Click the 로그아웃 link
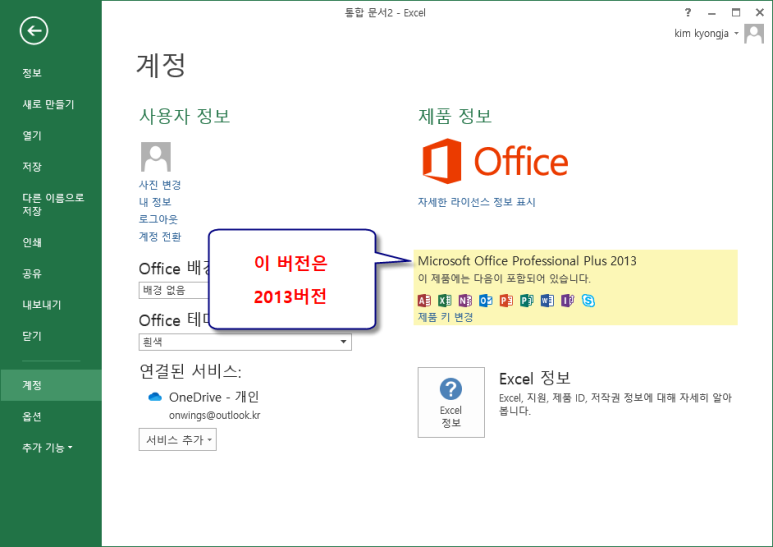 (158, 219)
